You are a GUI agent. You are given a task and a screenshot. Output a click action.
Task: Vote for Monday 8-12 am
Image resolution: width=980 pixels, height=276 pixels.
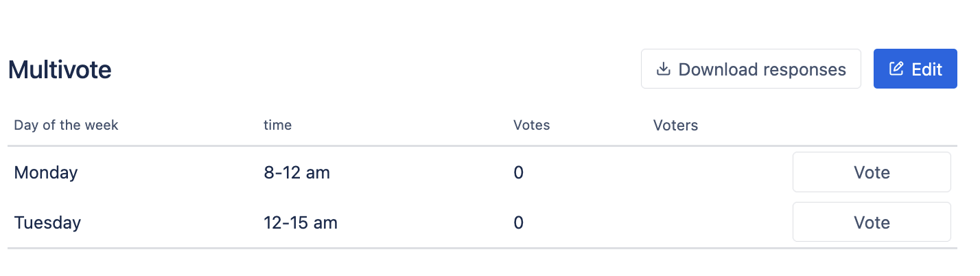click(x=872, y=172)
